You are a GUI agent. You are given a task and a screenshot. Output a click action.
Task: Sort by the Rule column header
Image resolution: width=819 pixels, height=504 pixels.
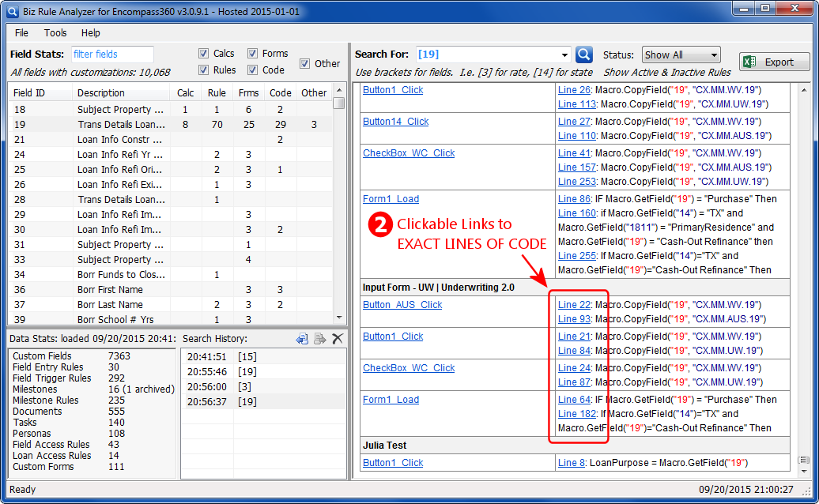pos(217,93)
